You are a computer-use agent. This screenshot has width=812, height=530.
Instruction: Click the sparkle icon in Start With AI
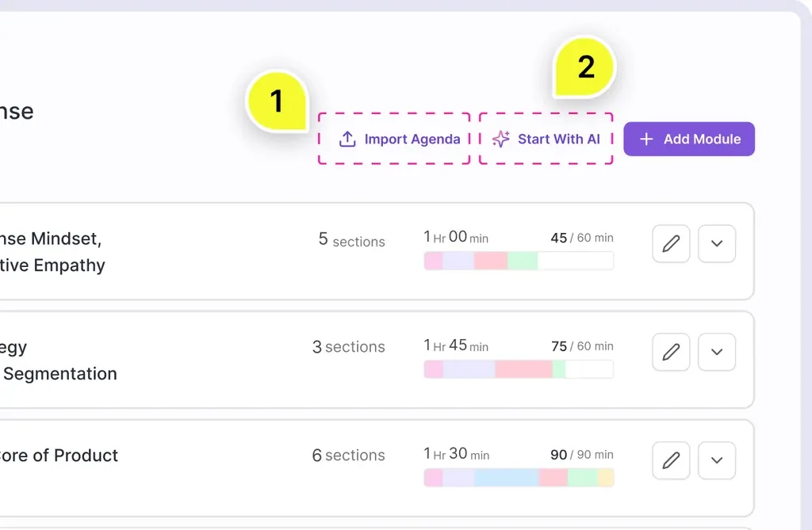pos(501,139)
